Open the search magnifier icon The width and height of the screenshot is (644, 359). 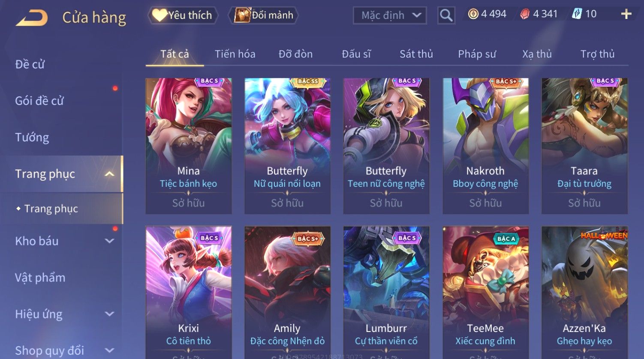click(x=446, y=15)
